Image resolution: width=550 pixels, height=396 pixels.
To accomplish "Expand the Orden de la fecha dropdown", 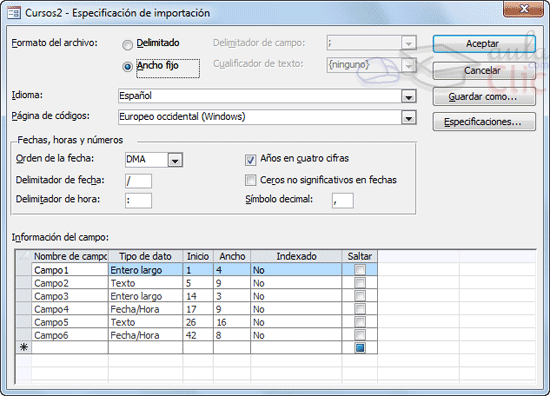I will (x=175, y=160).
